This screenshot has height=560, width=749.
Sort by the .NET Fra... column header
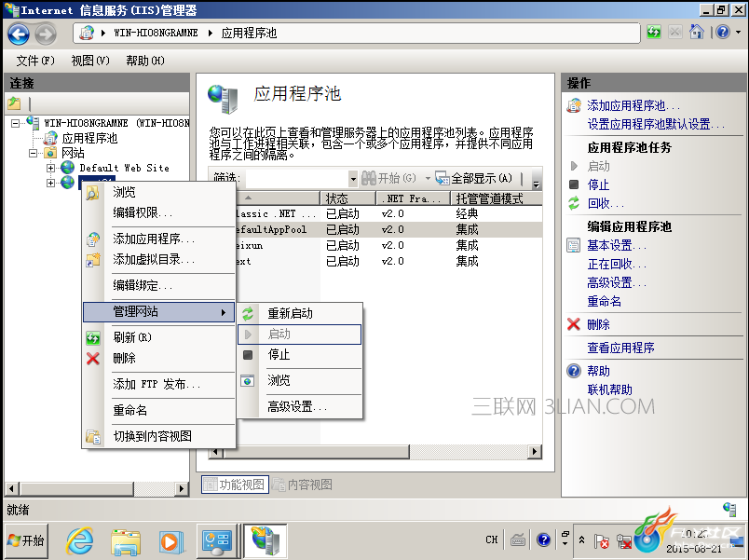click(x=414, y=198)
